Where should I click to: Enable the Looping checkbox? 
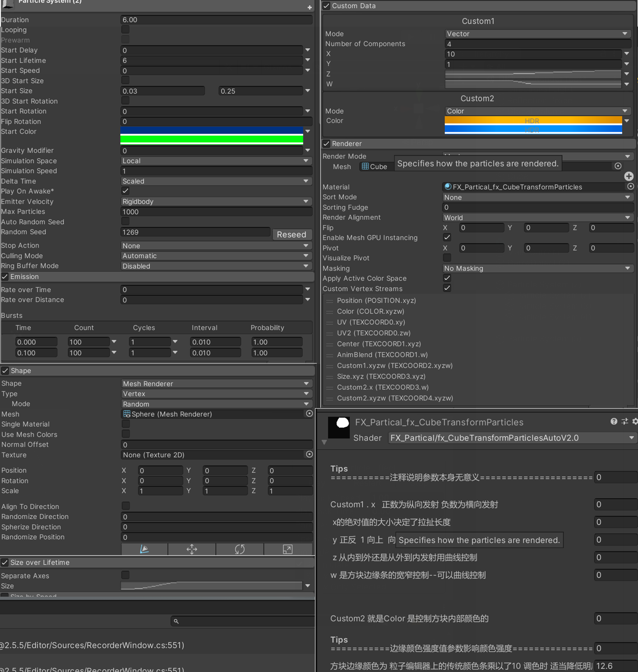(125, 29)
